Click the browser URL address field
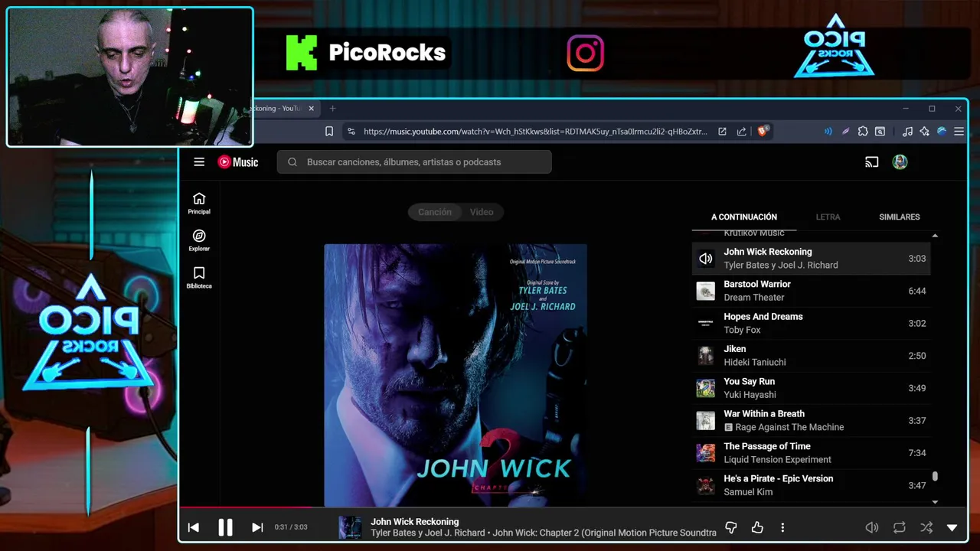Viewport: 980px width, 551px height. [535, 132]
